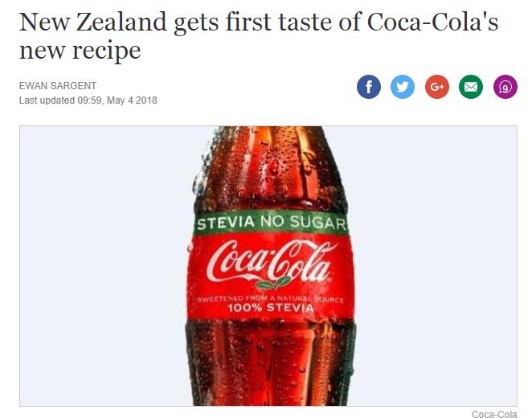532x418 pixels.
Task: Open the article headline about Coca-Cola's new recipe
Action: point(259,35)
